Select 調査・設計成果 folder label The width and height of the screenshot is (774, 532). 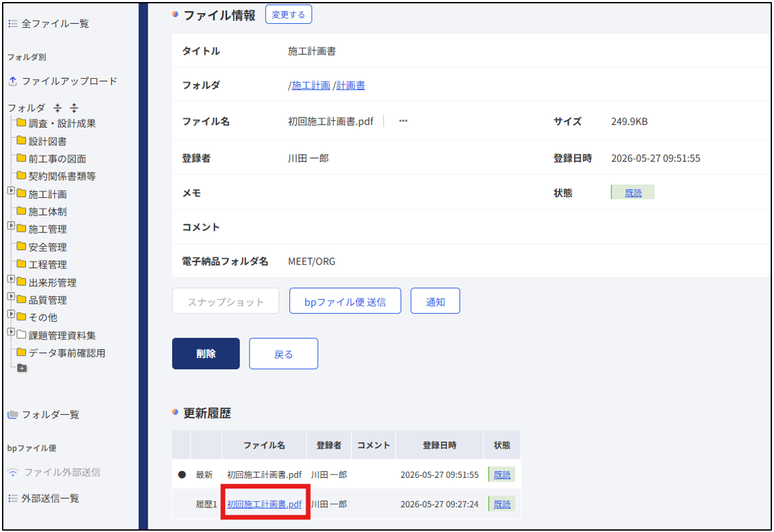tap(62, 123)
